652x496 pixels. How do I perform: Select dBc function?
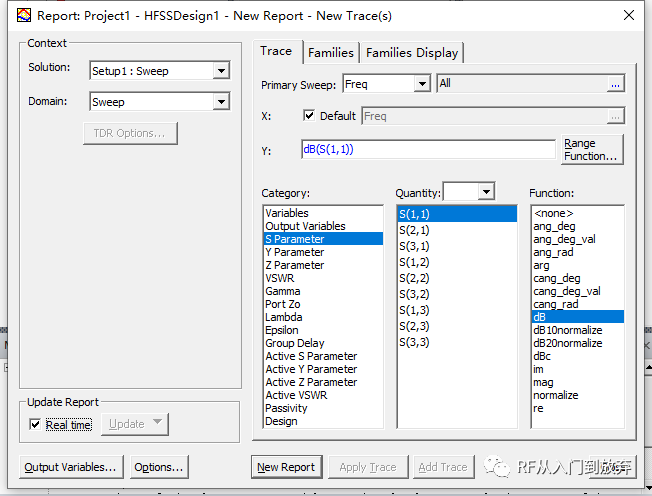[x=578, y=356]
